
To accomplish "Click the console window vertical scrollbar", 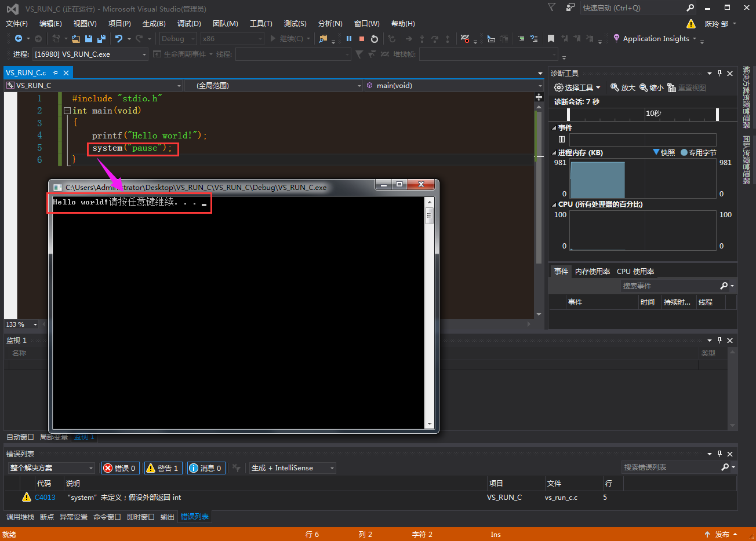I will [430, 313].
